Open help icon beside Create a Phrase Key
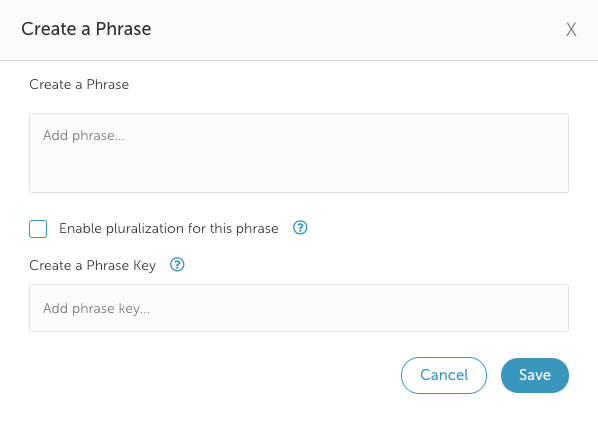Screen dimensions: 598x421 click(x=177, y=264)
